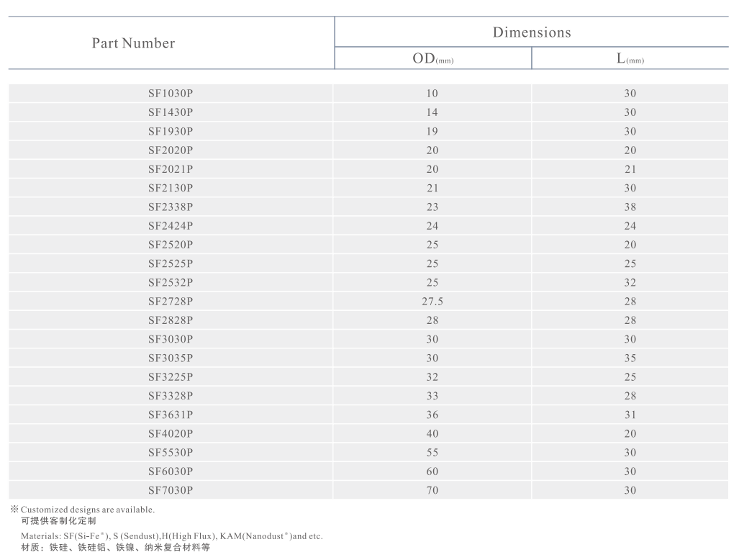The height and width of the screenshot is (560, 739).
Task: Select the SF3631P part number cell
Action: (x=171, y=415)
